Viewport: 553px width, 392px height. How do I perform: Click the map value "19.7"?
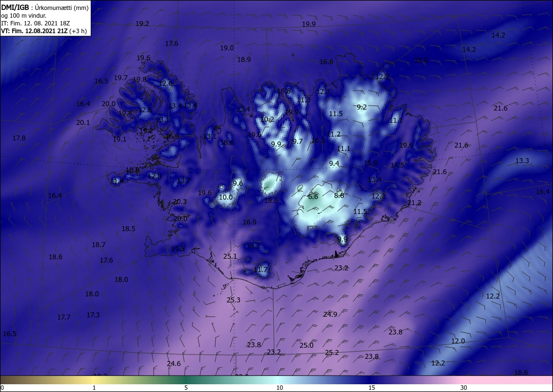(x=121, y=78)
